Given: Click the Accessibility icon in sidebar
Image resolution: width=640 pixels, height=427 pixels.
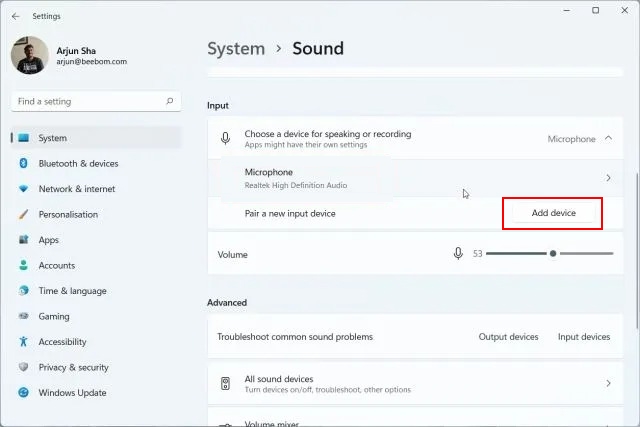Looking at the screenshot, I should (23, 342).
